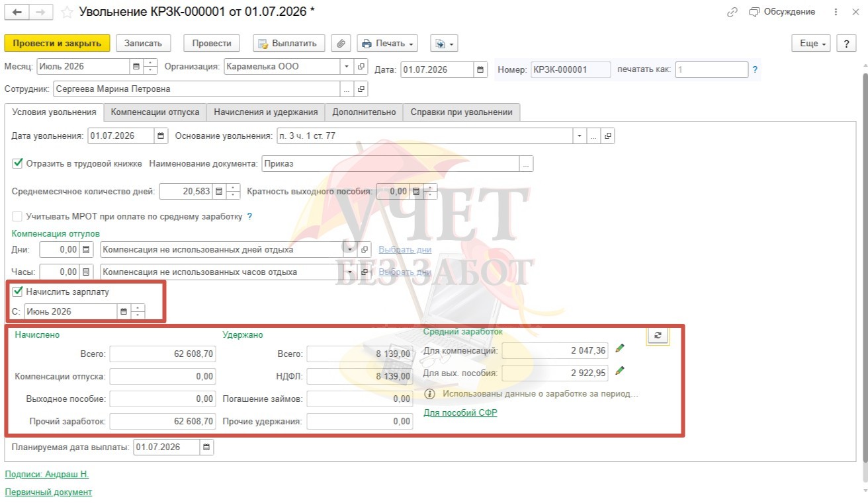Image resolution: width=868 pixels, height=503 pixels.
Task: Click the Провести и закрыть button
Action: [56, 44]
